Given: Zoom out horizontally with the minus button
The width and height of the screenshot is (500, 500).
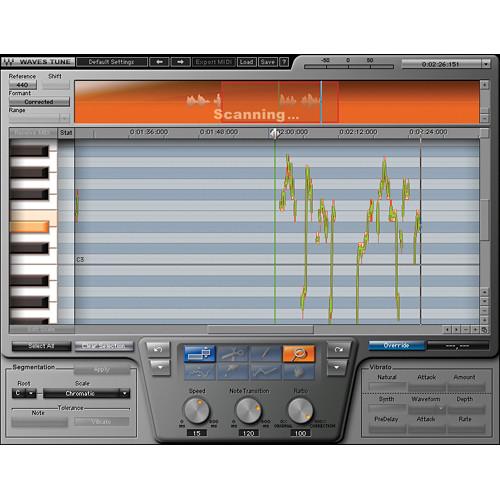Looking at the screenshot, I should pos(466,330).
